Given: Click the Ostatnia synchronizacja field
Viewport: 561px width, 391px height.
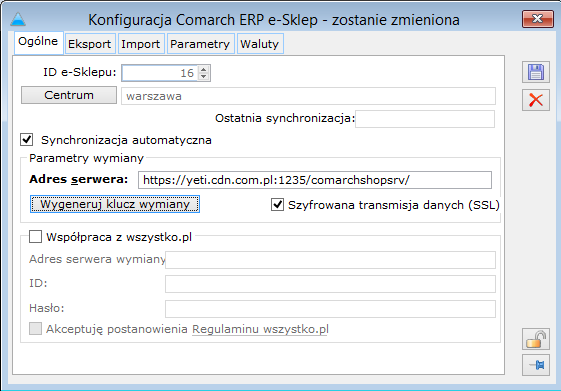Looking at the screenshot, I should [425, 119].
